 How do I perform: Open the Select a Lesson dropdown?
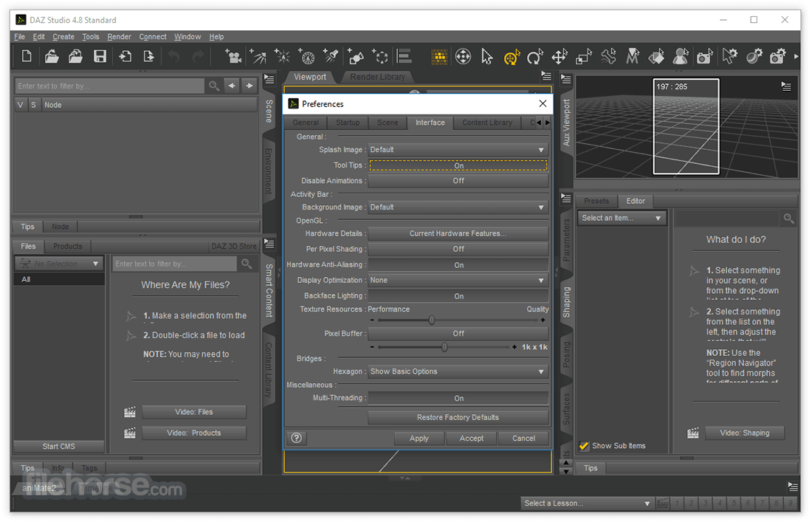(x=587, y=504)
